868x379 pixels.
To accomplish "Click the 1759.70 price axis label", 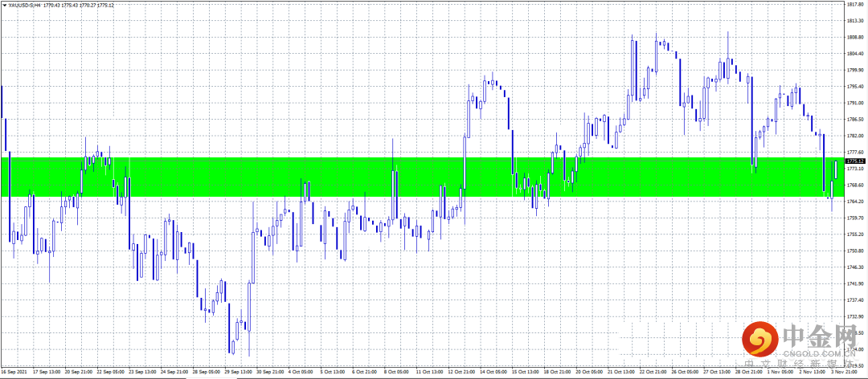I will pyautogui.click(x=857, y=218).
